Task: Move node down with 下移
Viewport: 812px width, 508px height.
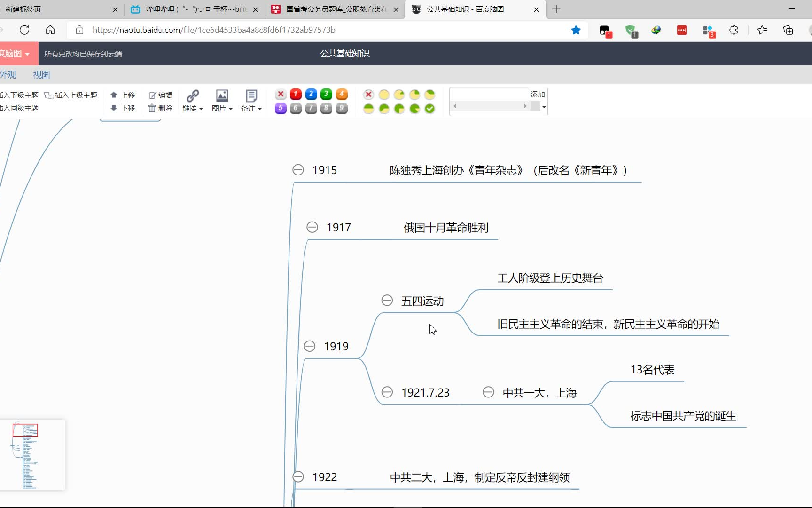Action: [x=123, y=108]
